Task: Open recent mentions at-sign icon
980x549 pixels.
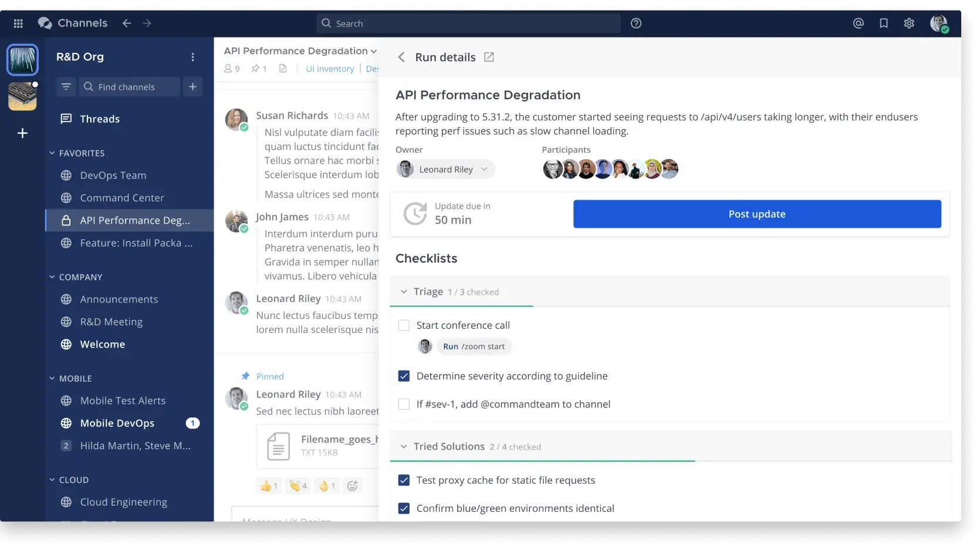Action: pyautogui.click(x=858, y=23)
